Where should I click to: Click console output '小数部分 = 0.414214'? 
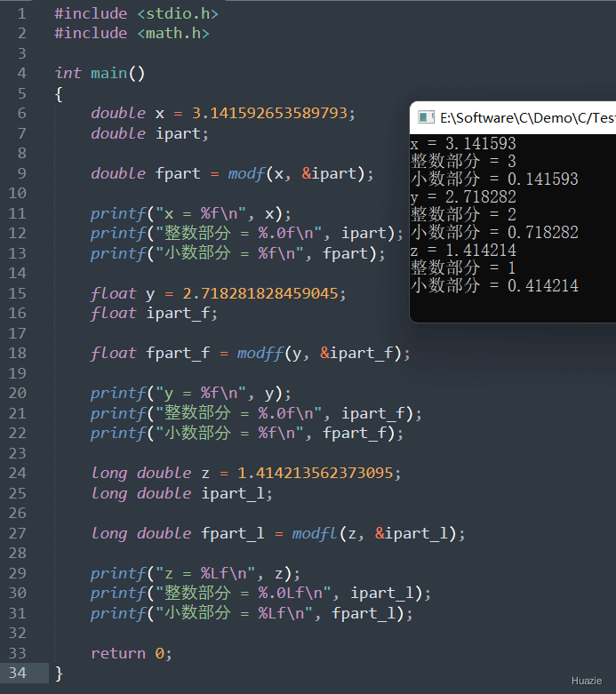click(x=494, y=285)
